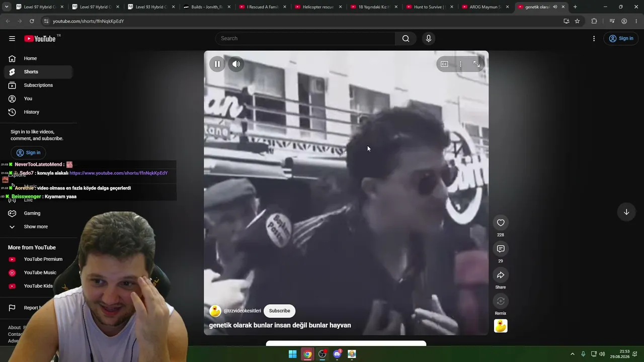Image resolution: width=644 pixels, height=362 pixels.
Task: Open the sound source duck thumbnail
Action: (501, 326)
